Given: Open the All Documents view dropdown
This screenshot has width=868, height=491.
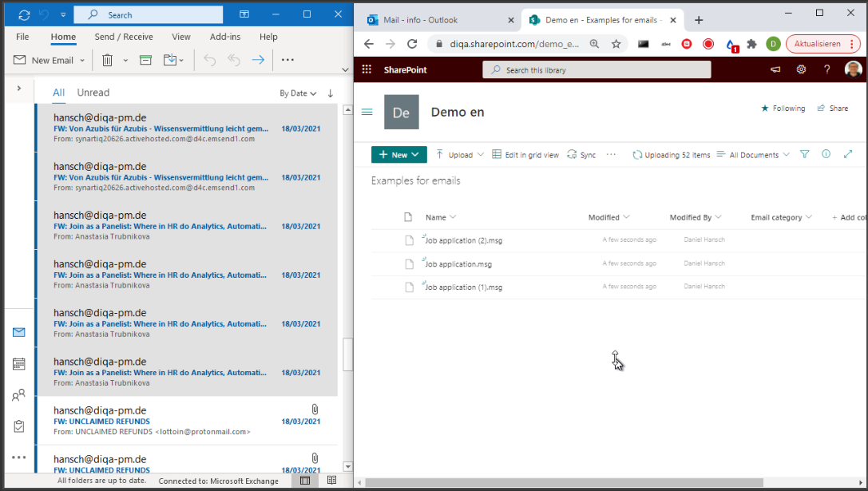Looking at the screenshot, I should (x=753, y=155).
